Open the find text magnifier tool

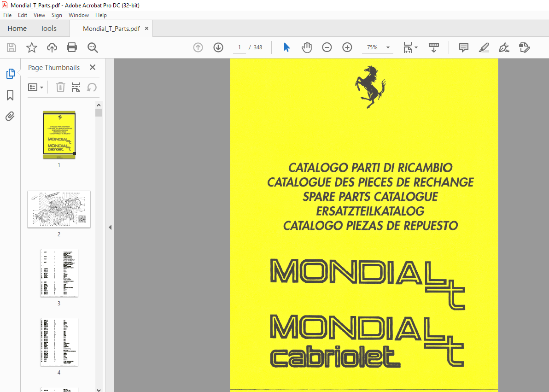click(x=93, y=47)
